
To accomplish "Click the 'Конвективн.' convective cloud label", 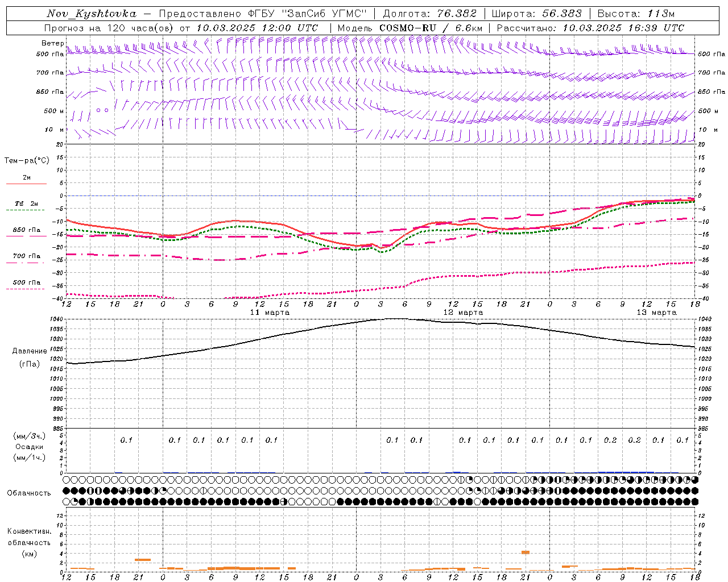I will pos(29,531).
